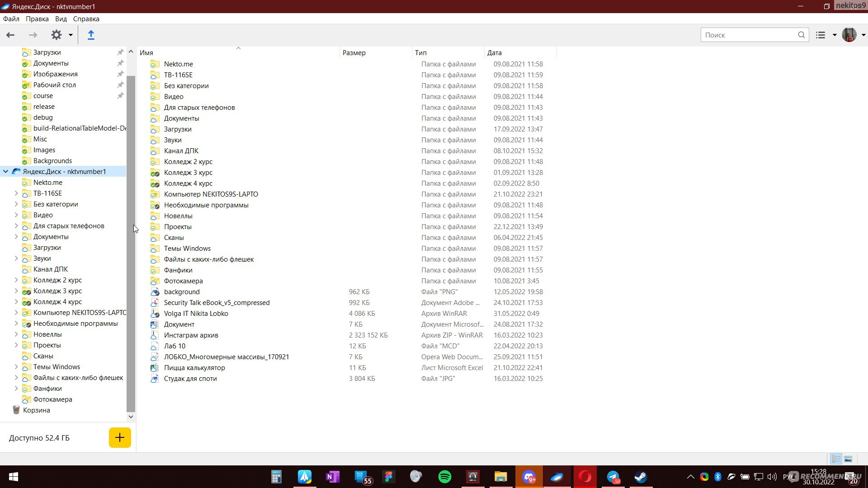Image resolution: width=868 pixels, height=488 pixels.
Task: Open the Volga IT Nikita Lobko archive
Action: 196,314
